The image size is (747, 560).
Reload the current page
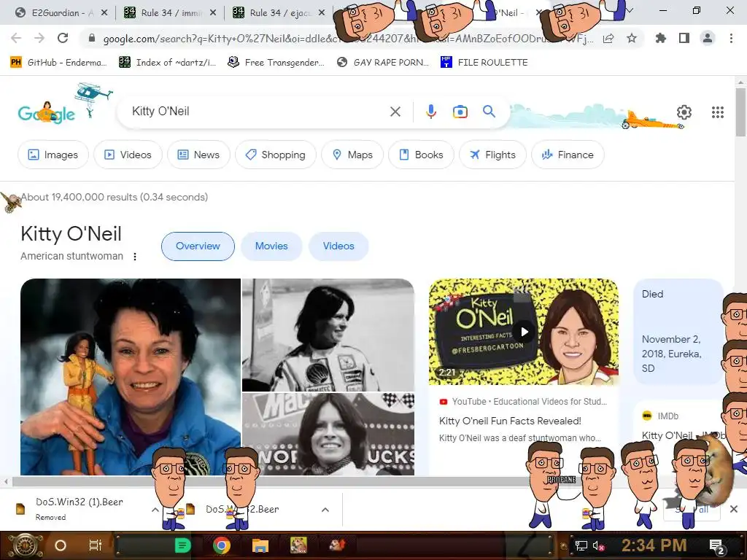click(x=63, y=39)
